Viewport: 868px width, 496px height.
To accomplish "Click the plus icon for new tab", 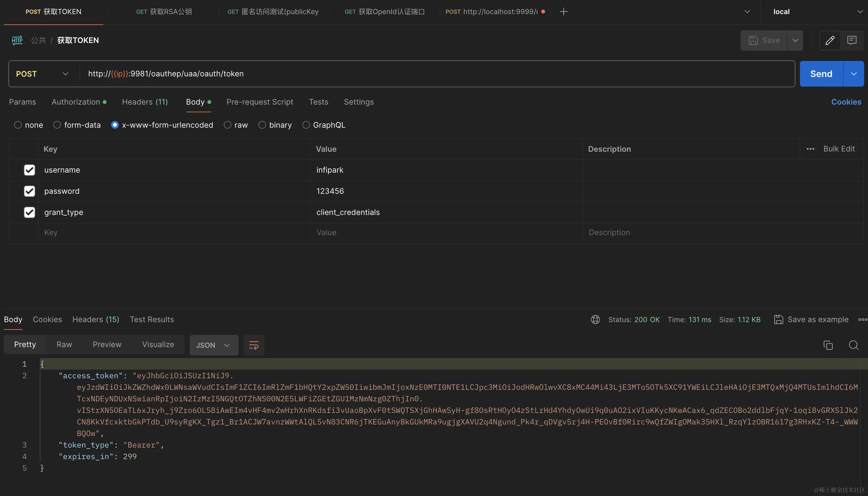I will click(x=564, y=12).
